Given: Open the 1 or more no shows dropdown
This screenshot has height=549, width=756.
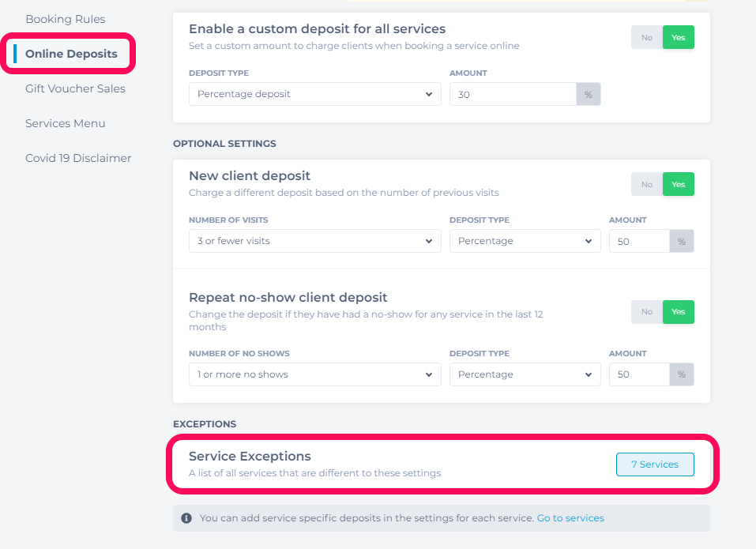Looking at the screenshot, I should [315, 374].
